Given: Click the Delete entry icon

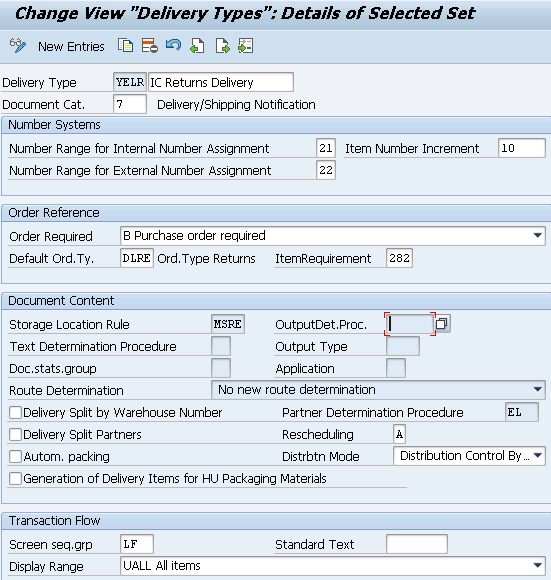Looking at the screenshot, I should click(149, 46).
